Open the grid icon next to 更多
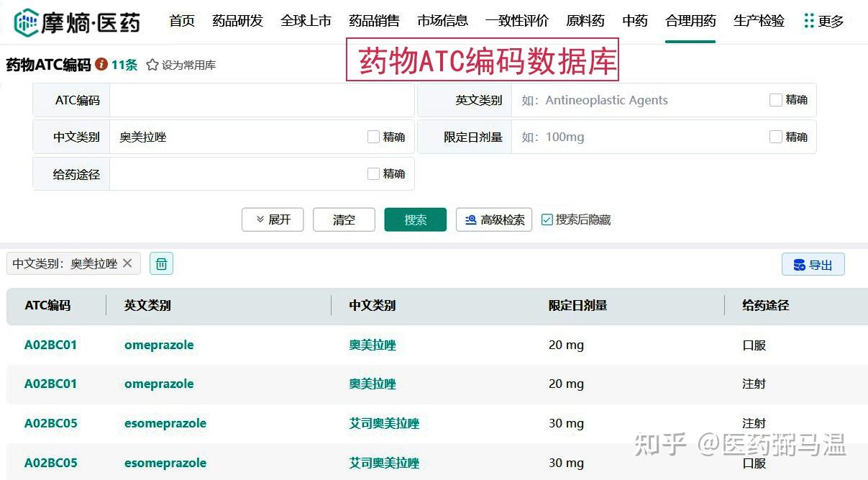868x480 pixels. pos(811,21)
